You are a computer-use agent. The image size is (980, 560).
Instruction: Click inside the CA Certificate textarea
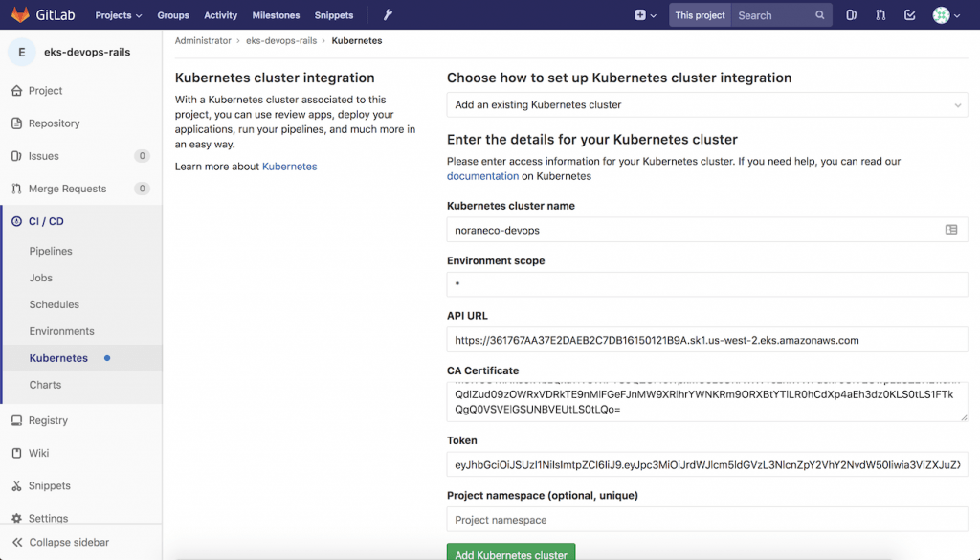coord(707,402)
